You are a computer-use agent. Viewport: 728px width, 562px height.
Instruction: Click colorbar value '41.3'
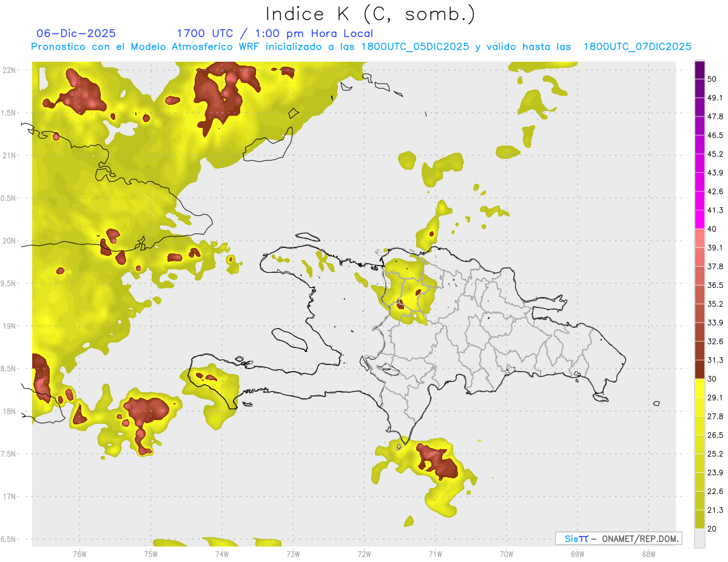pos(715,210)
